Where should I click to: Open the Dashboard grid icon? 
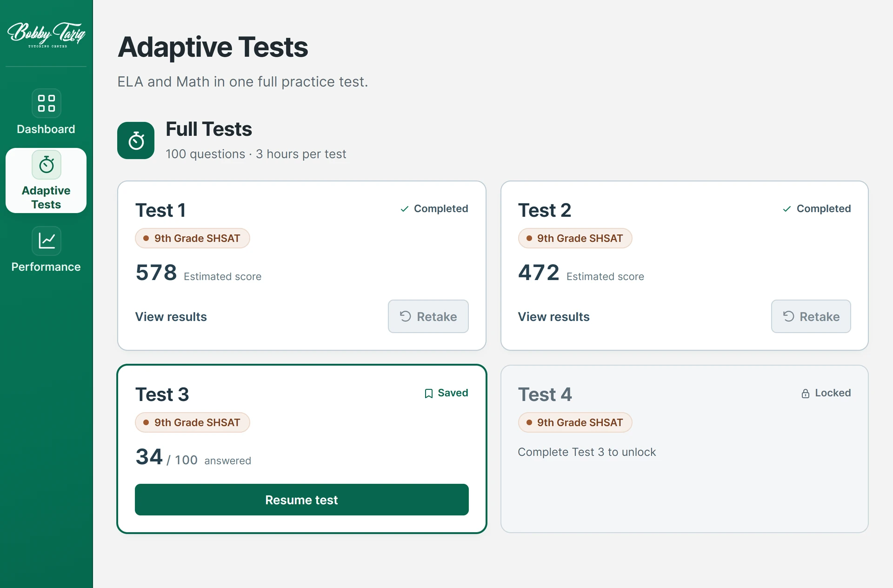(x=47, y=103)
